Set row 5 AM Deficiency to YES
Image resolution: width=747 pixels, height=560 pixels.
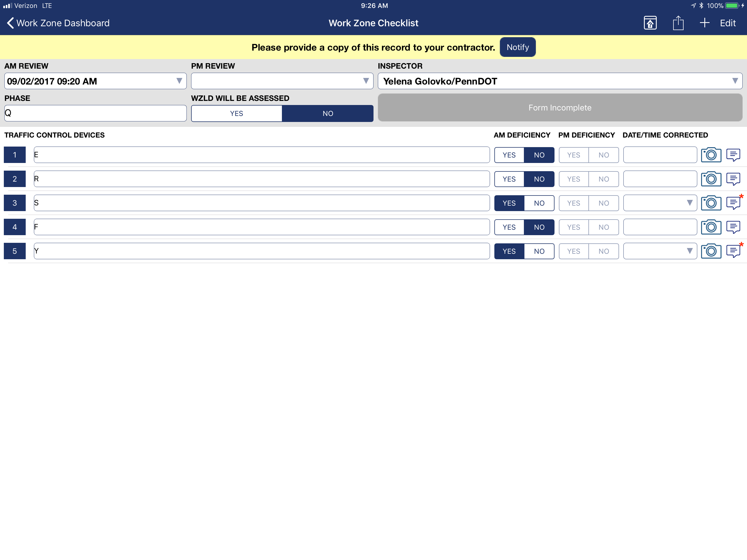(509, 251)
